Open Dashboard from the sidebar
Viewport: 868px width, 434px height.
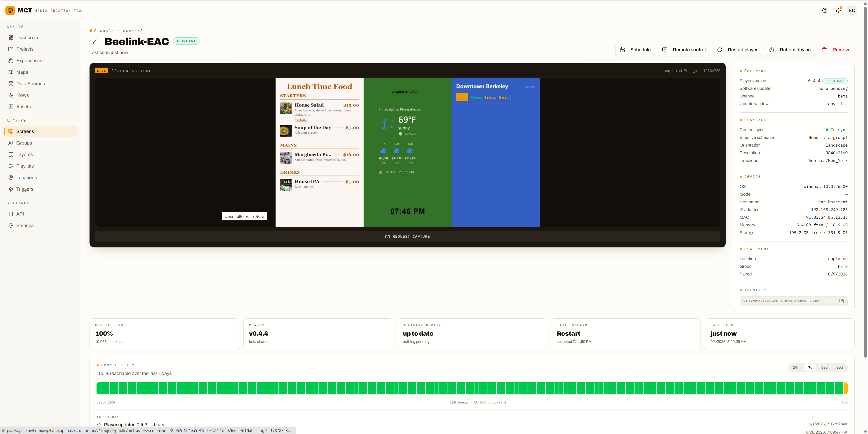[40, 38]
